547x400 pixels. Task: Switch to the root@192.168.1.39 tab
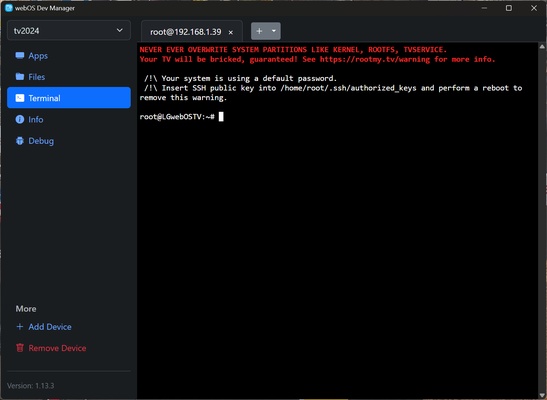click(x=186, y=32)
